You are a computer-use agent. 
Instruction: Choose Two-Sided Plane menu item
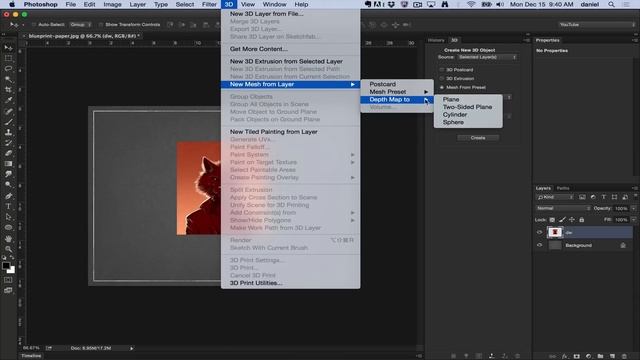(x=468, y=107)
